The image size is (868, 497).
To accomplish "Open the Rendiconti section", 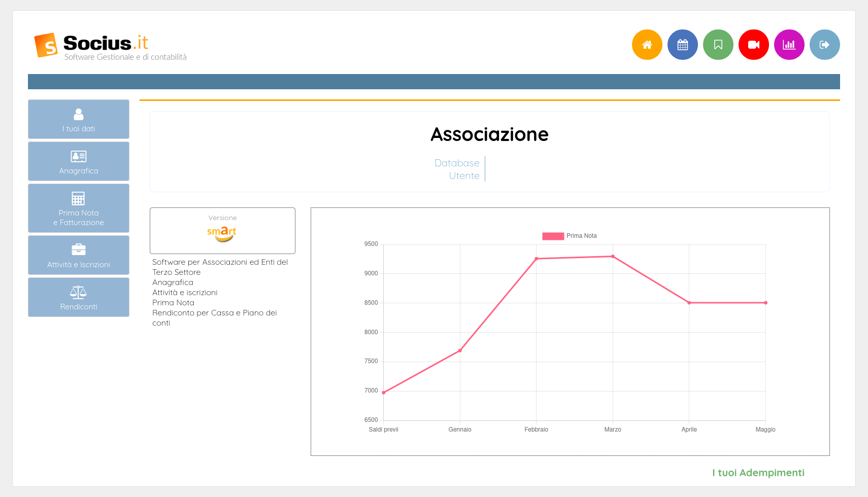I will (x=79, y=297).
